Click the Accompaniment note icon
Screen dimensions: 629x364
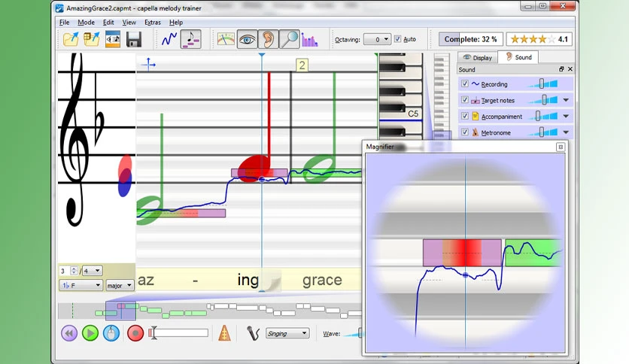[x=476, y=117]
